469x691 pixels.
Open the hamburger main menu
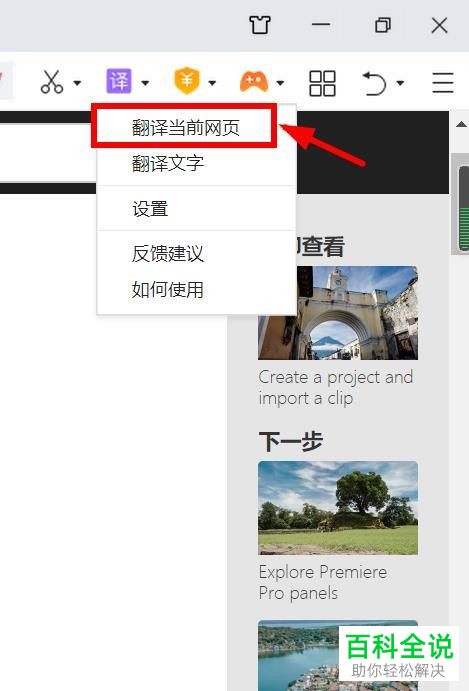[443, 83]
